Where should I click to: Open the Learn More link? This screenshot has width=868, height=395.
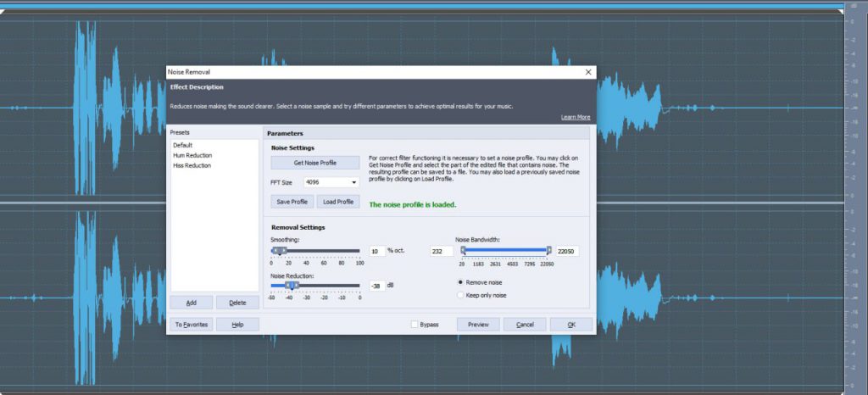click(576, 117)
